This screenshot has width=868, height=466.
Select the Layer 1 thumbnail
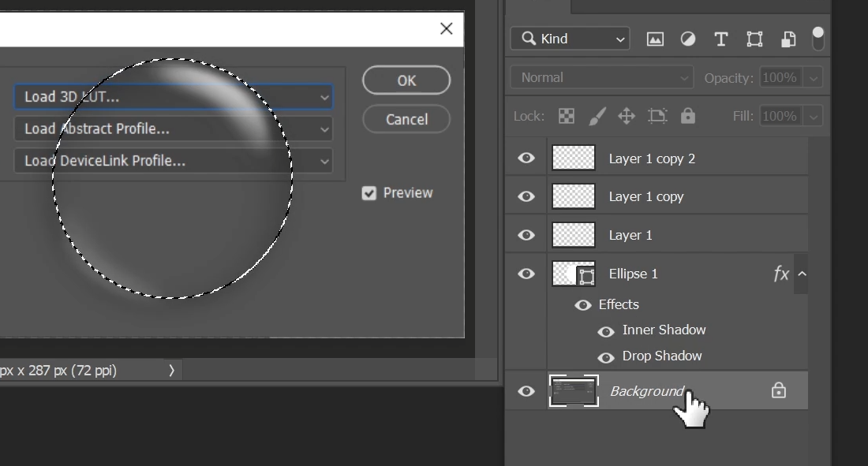(574, 235)
